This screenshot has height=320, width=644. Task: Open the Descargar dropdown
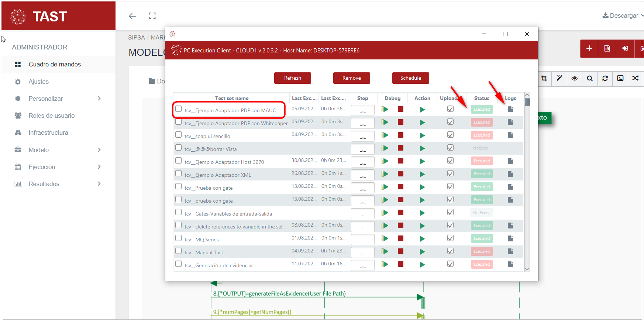(x=623, y=16)
